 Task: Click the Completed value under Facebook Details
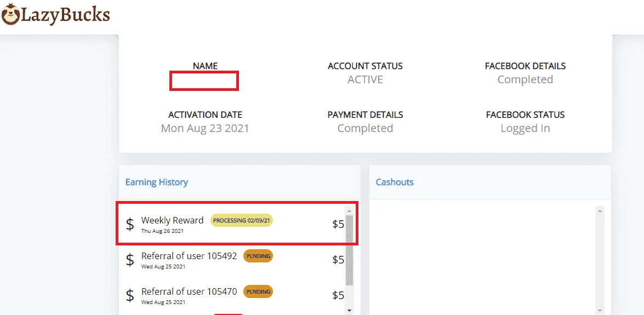point(525,79)
